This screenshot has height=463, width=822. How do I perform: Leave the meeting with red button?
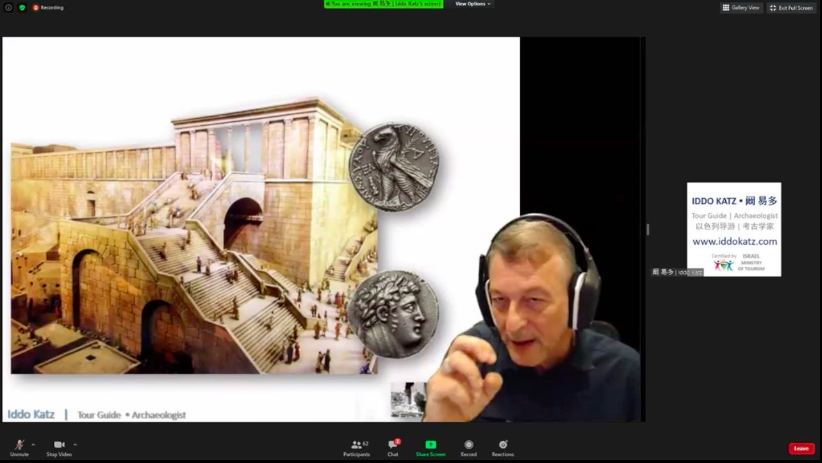(x=802, y=448)
